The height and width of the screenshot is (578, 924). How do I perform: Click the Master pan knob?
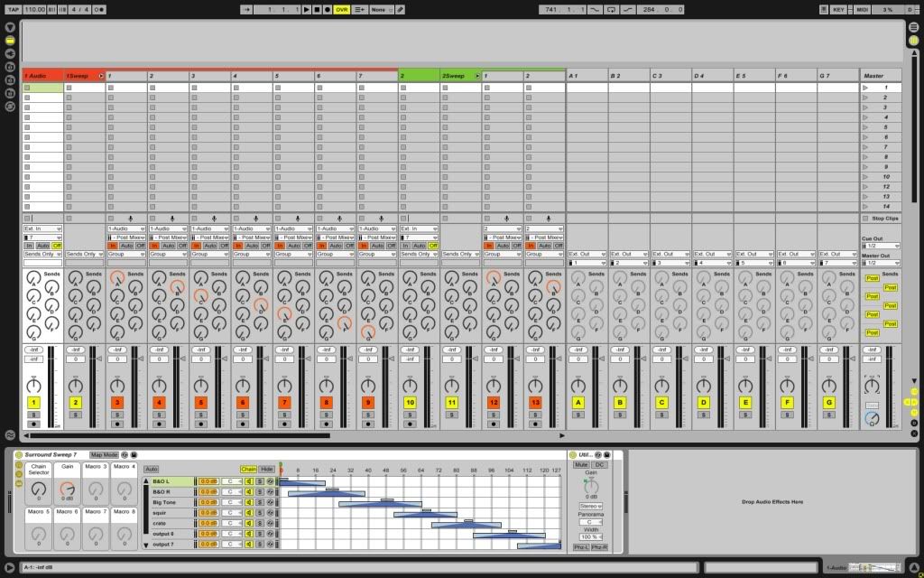pos(872,386)
